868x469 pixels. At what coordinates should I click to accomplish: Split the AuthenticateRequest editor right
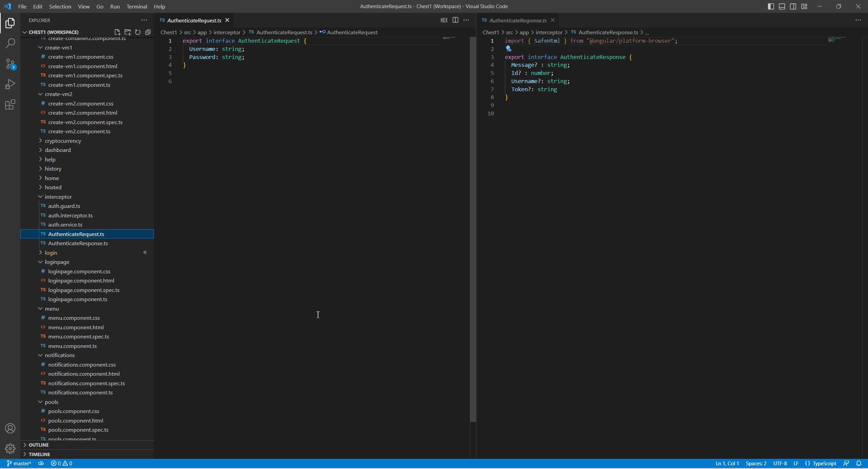click(x=455, y=20)
